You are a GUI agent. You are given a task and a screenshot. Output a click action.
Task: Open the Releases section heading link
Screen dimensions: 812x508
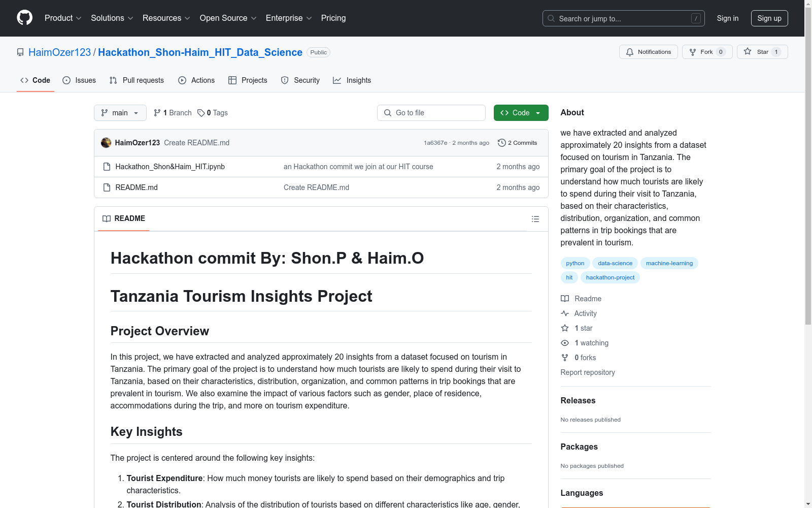point(578,400)
